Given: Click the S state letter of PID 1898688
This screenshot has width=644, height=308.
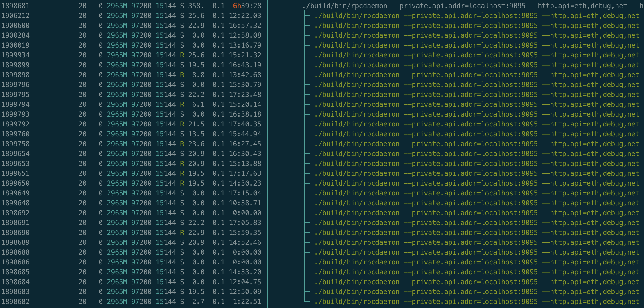Looking at the screenshot, I should pos(182,252).
